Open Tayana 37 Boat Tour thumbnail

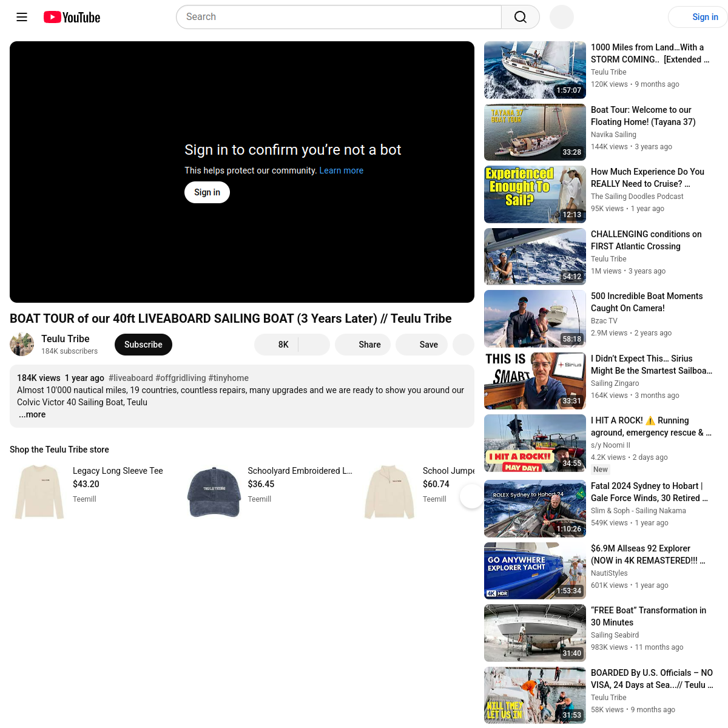pyautogui.click(x=534, y=132)
